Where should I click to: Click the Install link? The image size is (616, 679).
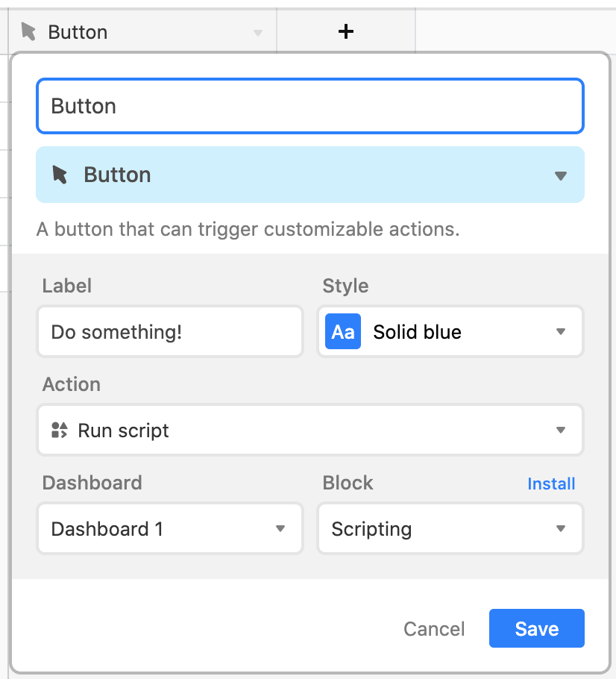tap(551, 484)
